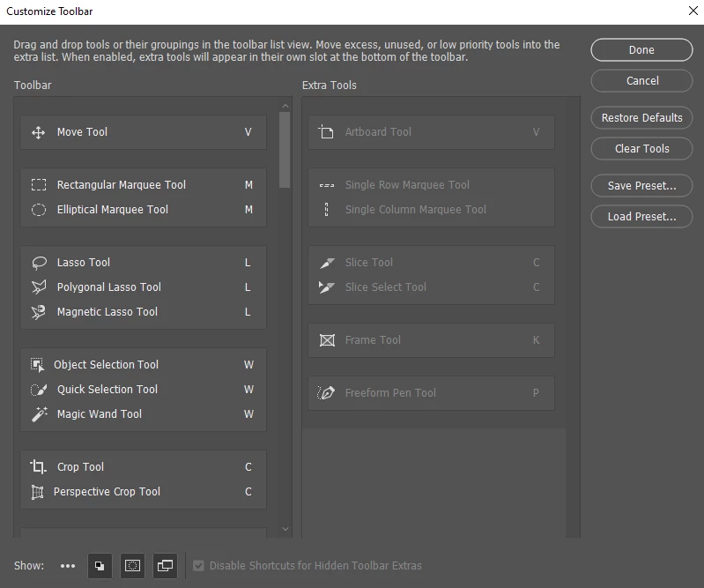
Task: Choose the Magnetic Lasso Tool icon
Action: pyautogui.click(x=39, y=312)
